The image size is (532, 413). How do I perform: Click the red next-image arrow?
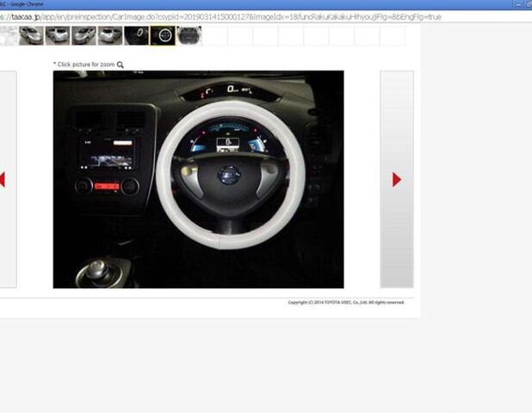[x=397, y=179]
